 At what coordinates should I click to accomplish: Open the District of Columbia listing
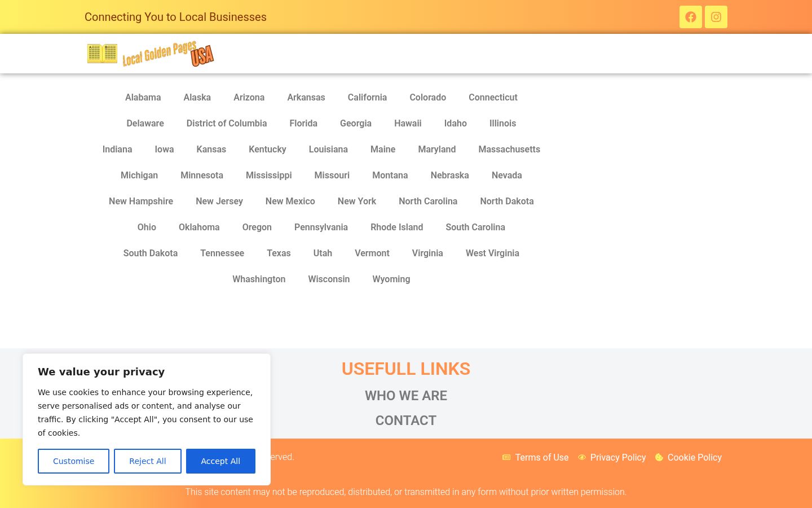coord(227,123)
